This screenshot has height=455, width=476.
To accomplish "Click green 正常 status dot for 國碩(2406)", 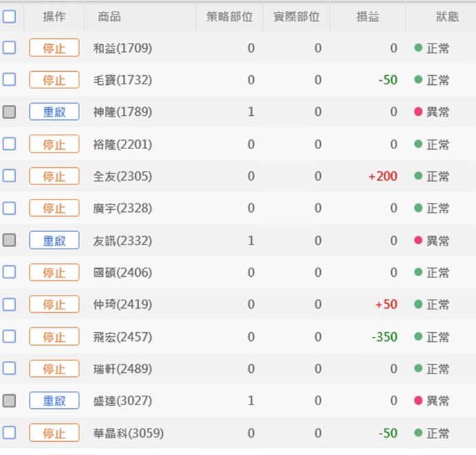I will [x=418, y=272].
